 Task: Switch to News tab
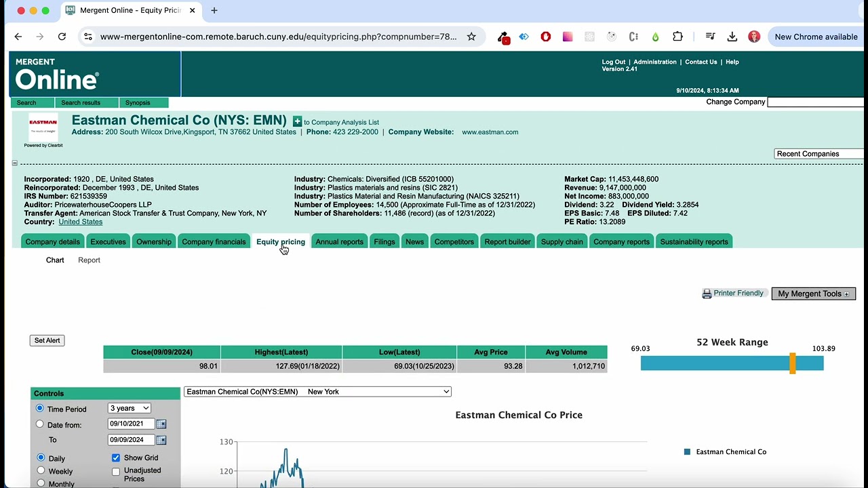point(414,241)
